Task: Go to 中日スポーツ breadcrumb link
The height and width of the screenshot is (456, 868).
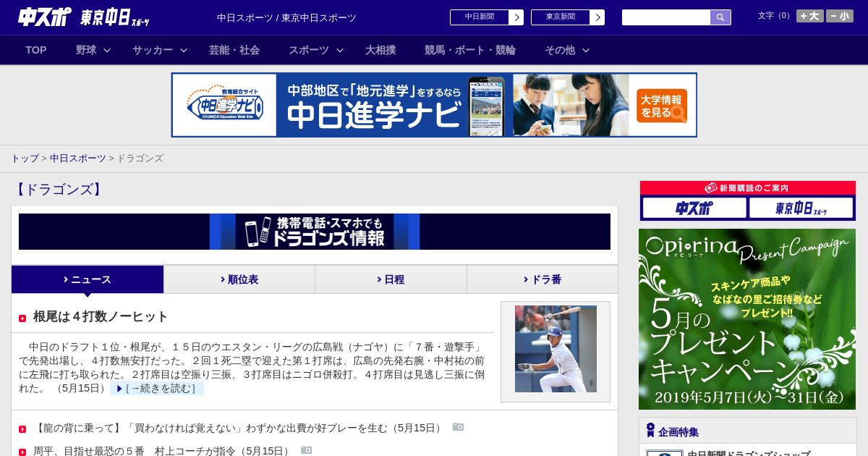Action: coord(77,158)
